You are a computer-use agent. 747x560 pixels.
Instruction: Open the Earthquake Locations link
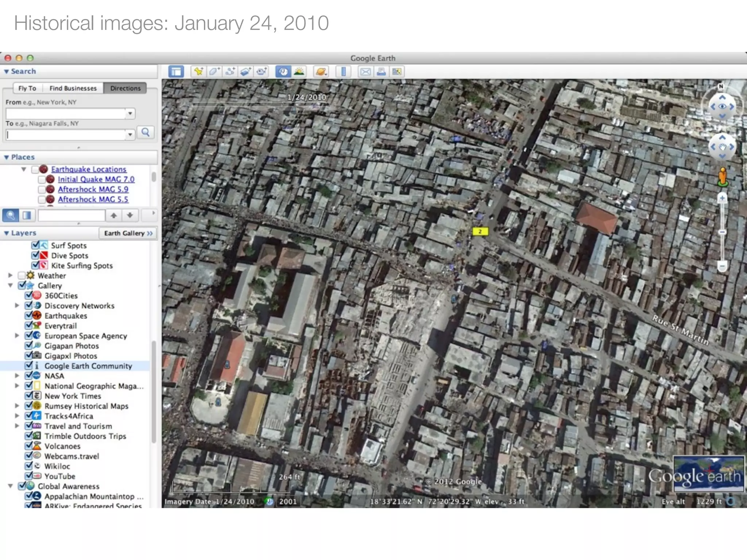point(89,169)
